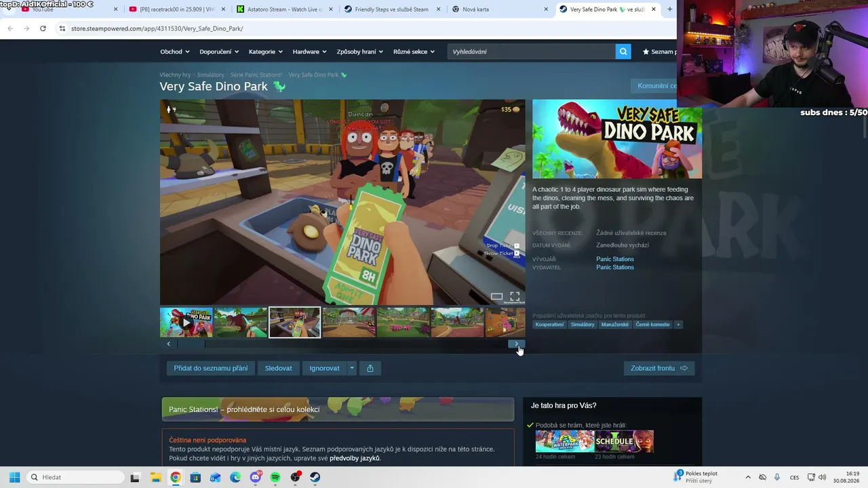This screenshot has width=868, height=488.
Task: Reload the page with the browser refresh icon
Action: tap(43, 28)
